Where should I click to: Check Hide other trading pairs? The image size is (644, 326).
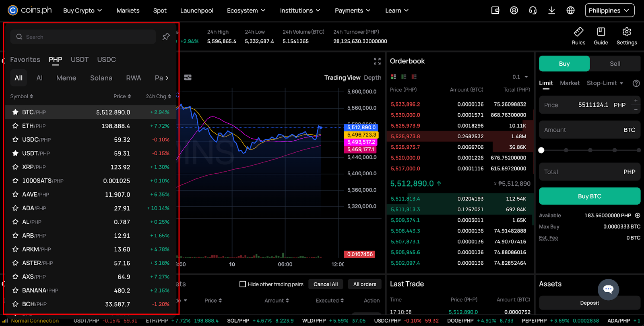[x=243, y=284]
